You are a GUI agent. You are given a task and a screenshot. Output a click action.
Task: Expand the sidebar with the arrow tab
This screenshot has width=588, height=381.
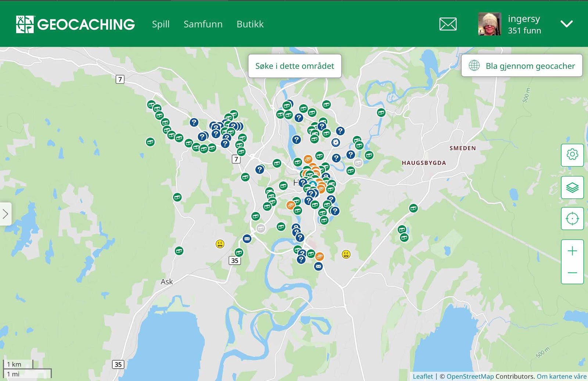coord(6,214)
